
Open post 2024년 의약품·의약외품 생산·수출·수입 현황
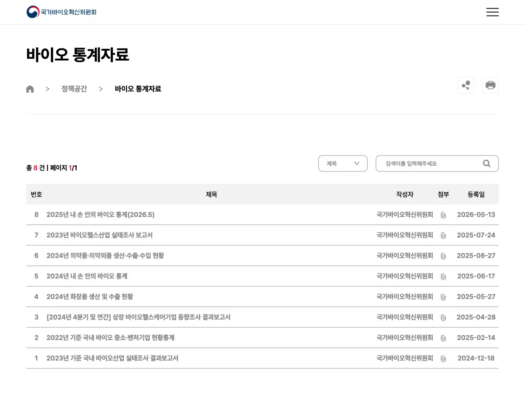105,256
